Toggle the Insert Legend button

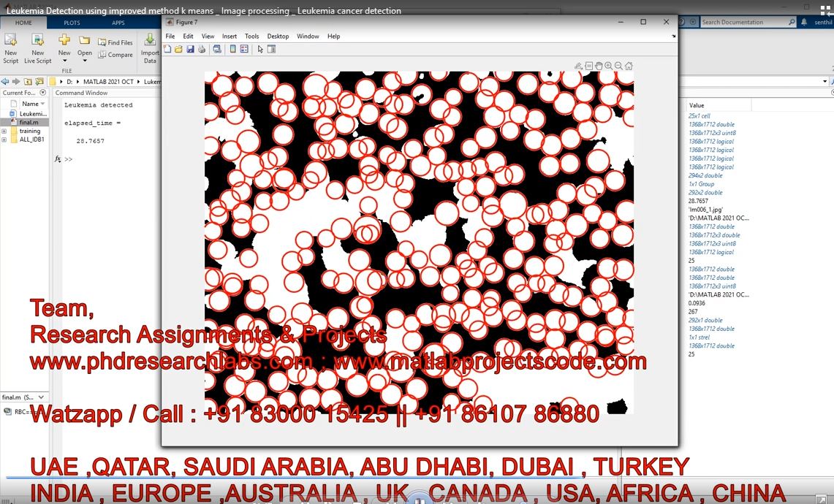(244, 49)
